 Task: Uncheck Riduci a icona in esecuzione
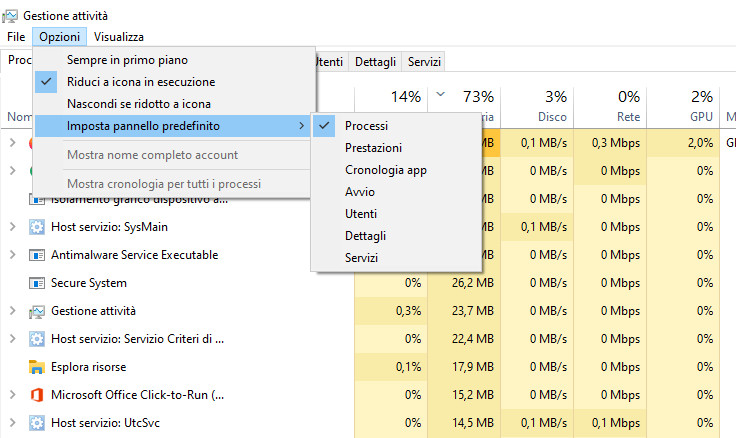(140, 82)
